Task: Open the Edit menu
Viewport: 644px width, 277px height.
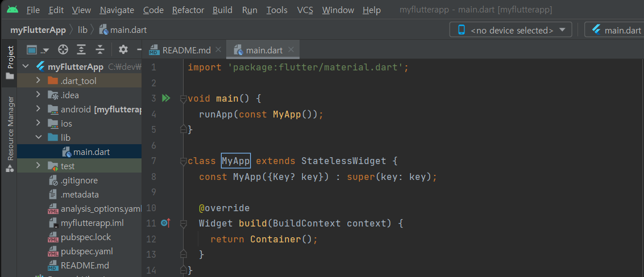Action: point(56,10)
